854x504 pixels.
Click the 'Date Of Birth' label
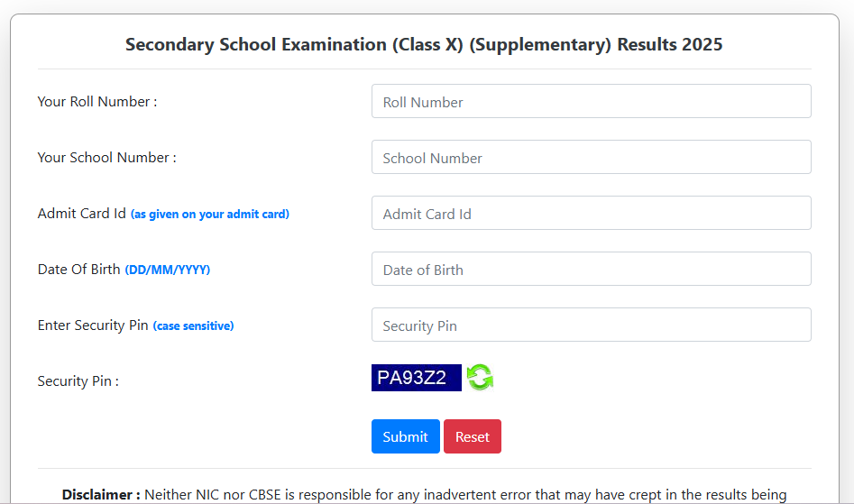(x=79, y=270)
